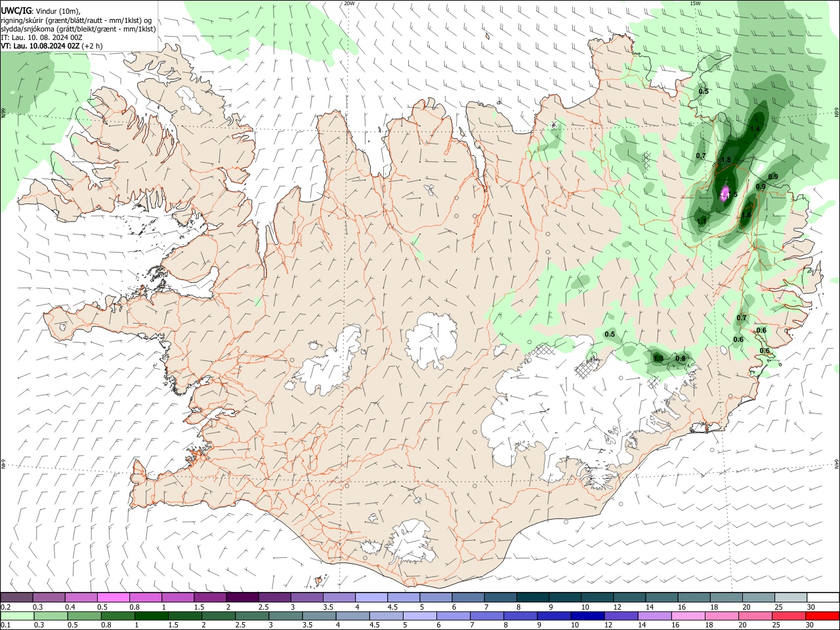Click the bright red 30 rain swatch
Image resolution: width=840 pixels, height=630 pixels.
(822, 616)
